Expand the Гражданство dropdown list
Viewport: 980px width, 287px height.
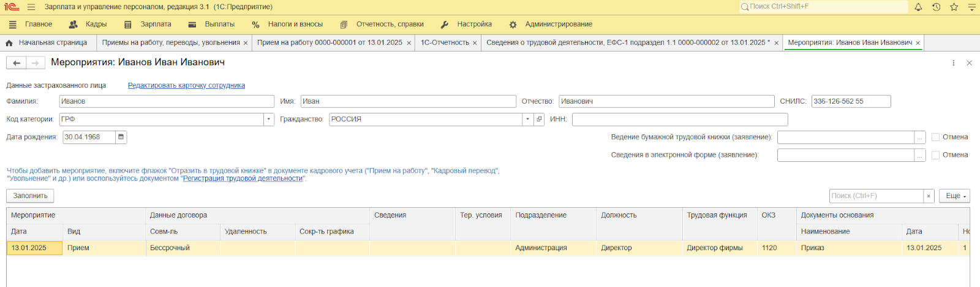(527, 120)
